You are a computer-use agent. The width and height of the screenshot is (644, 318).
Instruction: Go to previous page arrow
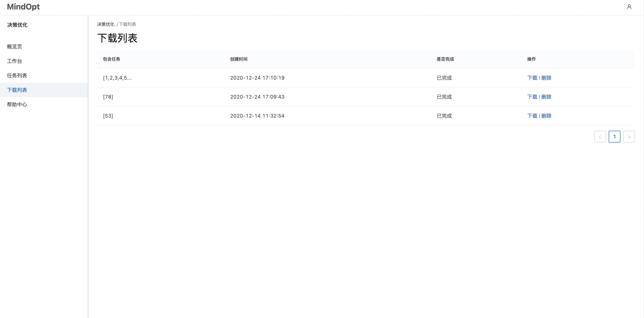click(600, 137)
